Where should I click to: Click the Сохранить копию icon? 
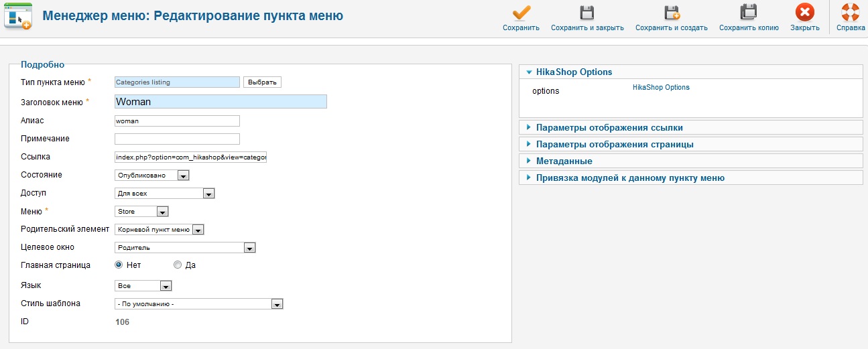[749, 13]
